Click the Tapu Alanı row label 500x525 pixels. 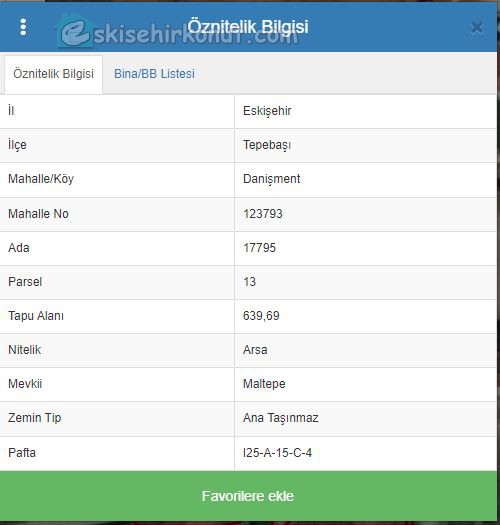click(36, 316)
